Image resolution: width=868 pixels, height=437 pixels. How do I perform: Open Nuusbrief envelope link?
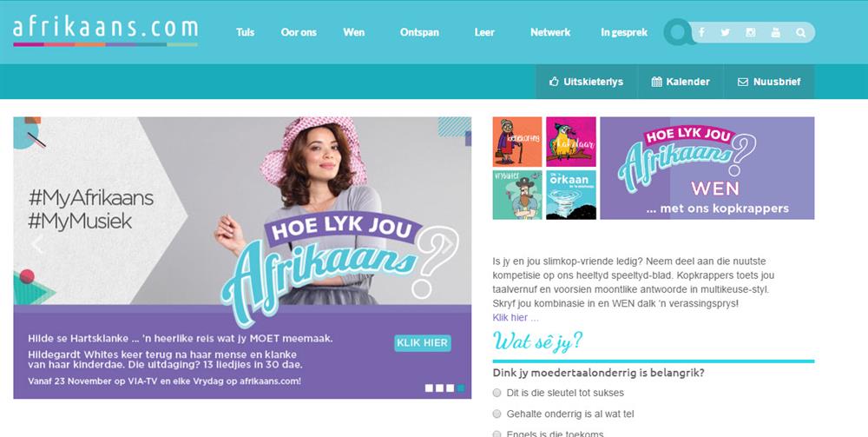point(769,82)
